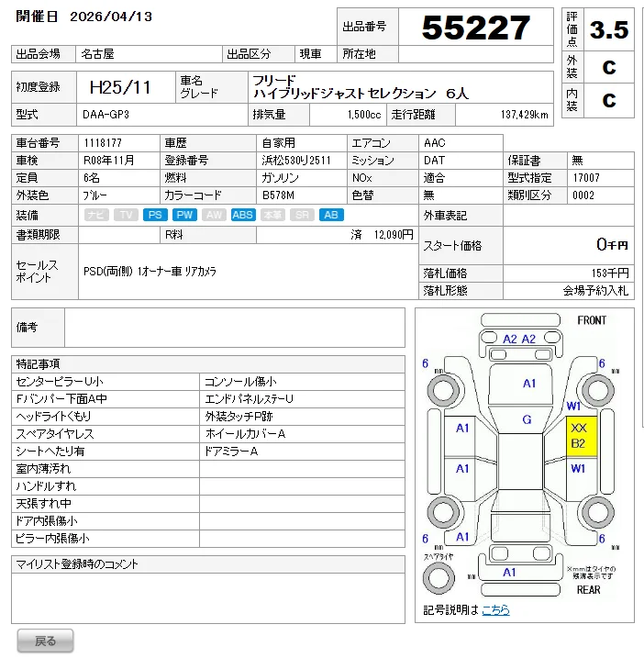The height and width of the screenshot is (658, 644).
Task: Click the spare tire icon in diagram
Action: (x=439, y=578)
